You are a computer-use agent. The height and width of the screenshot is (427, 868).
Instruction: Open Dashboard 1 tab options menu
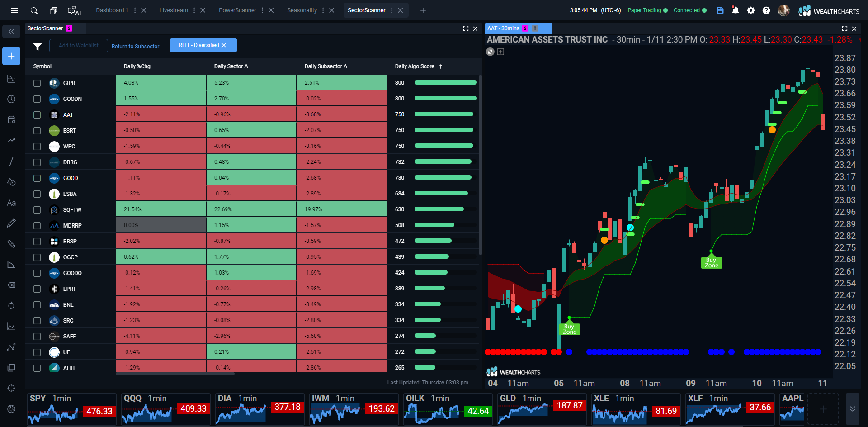[x=135, y=10]
